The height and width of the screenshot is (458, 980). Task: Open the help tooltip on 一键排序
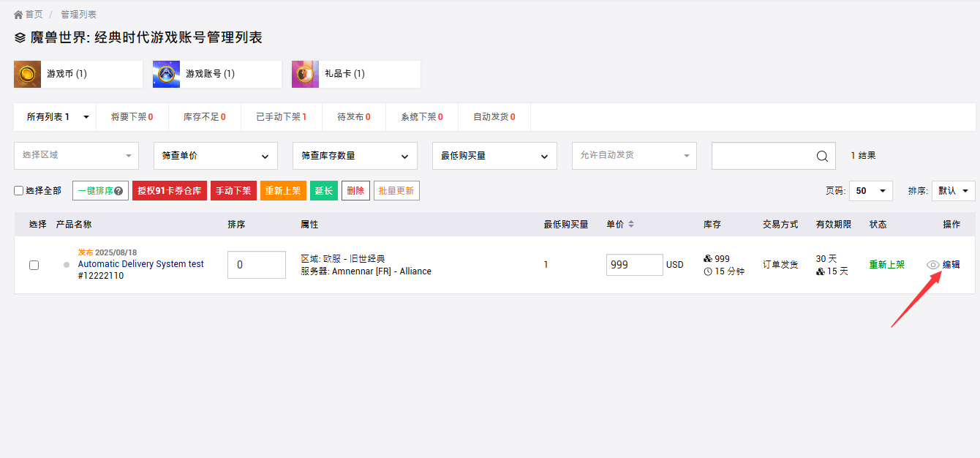coord(118,190)
